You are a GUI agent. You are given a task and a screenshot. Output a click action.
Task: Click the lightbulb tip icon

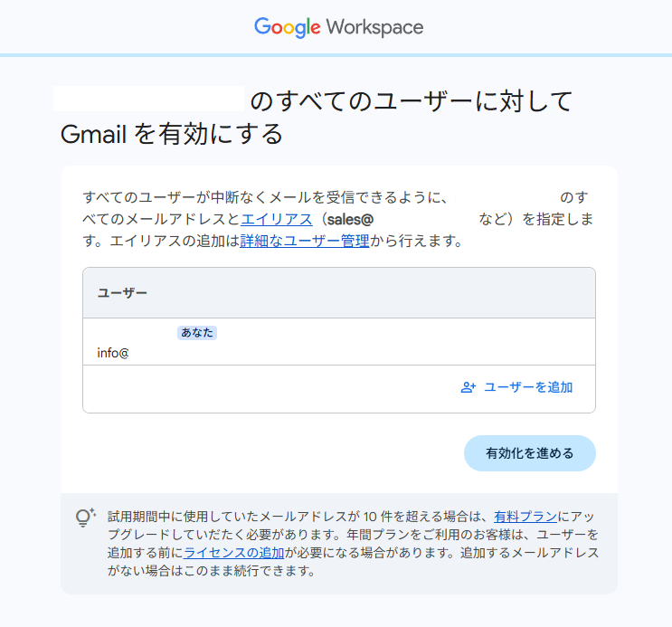[85, 518]
